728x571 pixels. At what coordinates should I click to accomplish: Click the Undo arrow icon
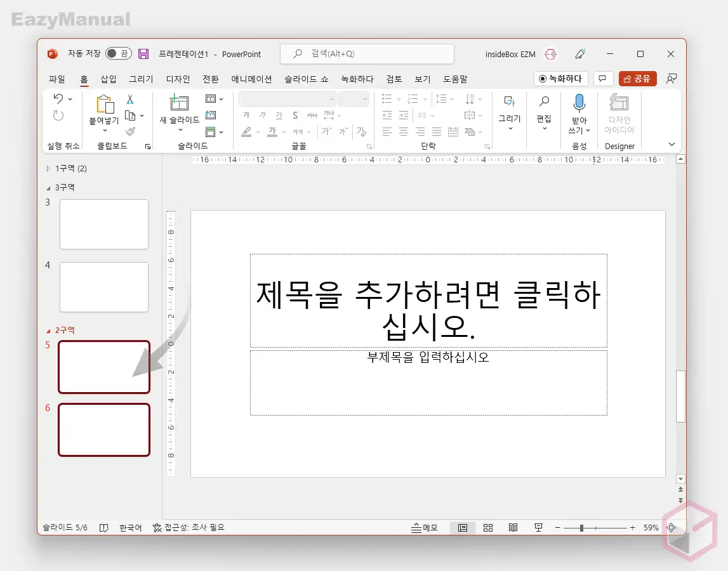[58, 98]
